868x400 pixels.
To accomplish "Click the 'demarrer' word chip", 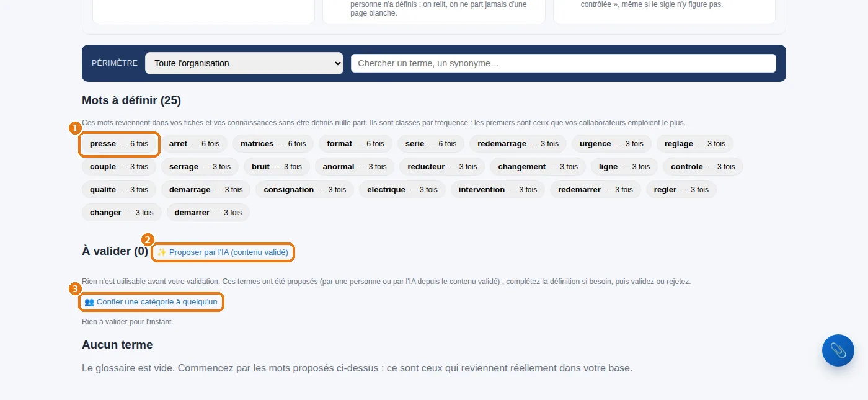I will (208, 213).
